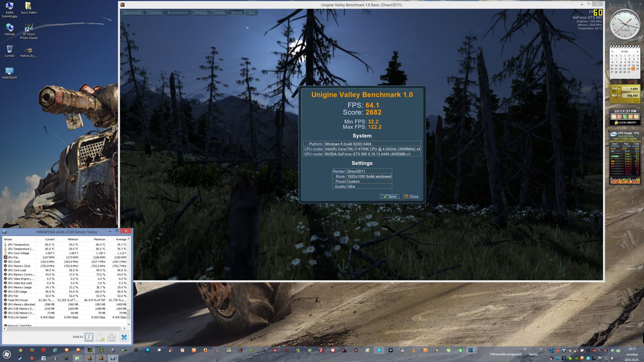This screenshot has width=644, height=362.
Task: Click the EUR amount field showing 1,000
Action: click(631, 89)
